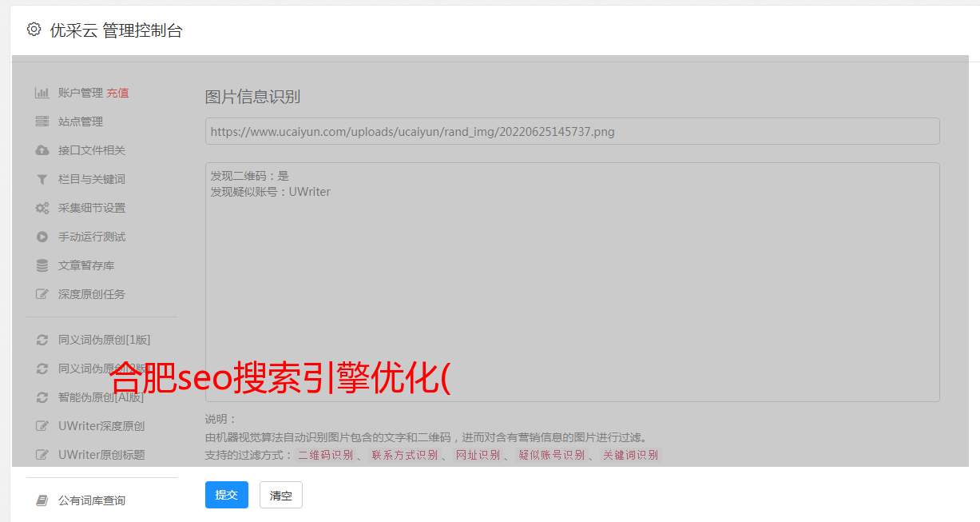Click the funnel icon for 栏目与关键词

click(x=42, y=179)
